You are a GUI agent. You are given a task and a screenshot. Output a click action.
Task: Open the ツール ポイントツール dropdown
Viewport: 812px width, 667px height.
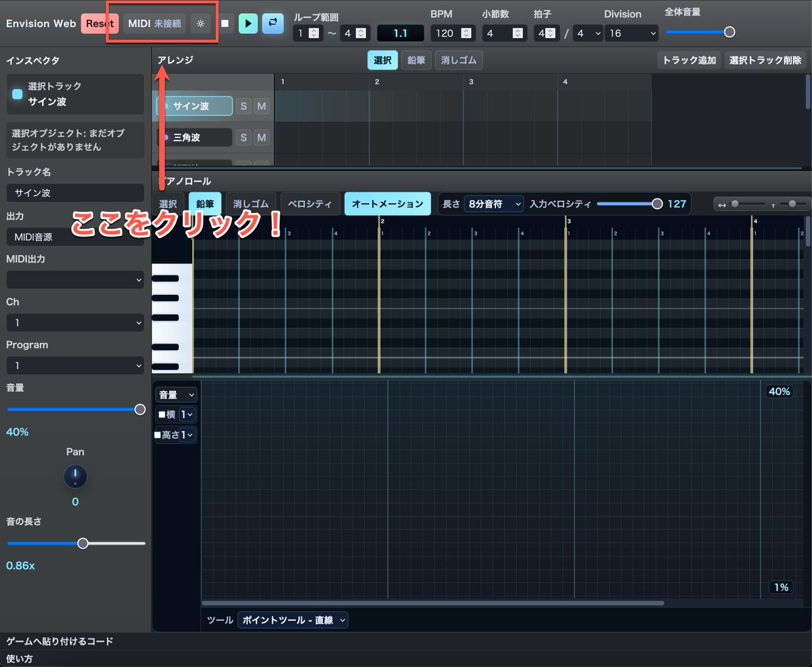pos(292,620)
